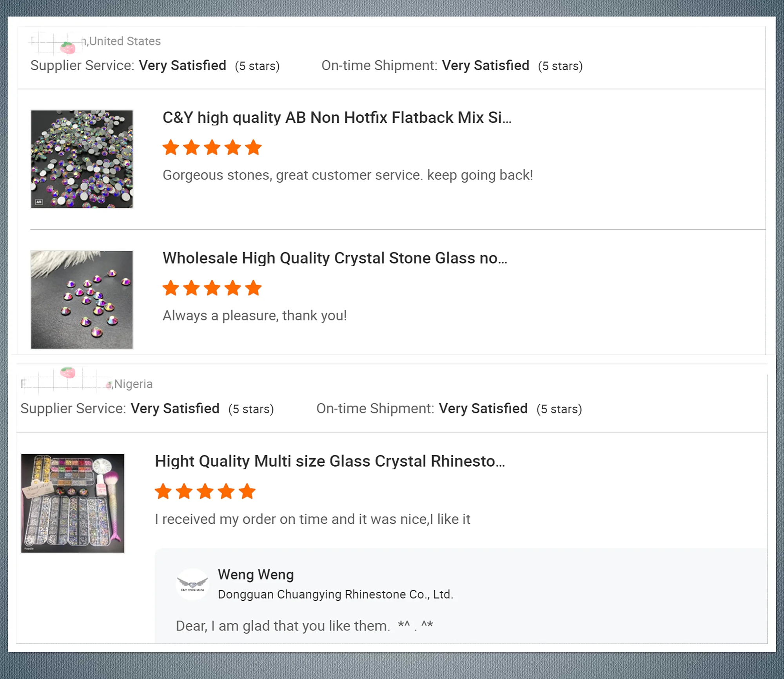Click the Nigeria reviewer location label
Image resolution: width=784 pixels, height=679 pixels.
[x=133, y=384]
